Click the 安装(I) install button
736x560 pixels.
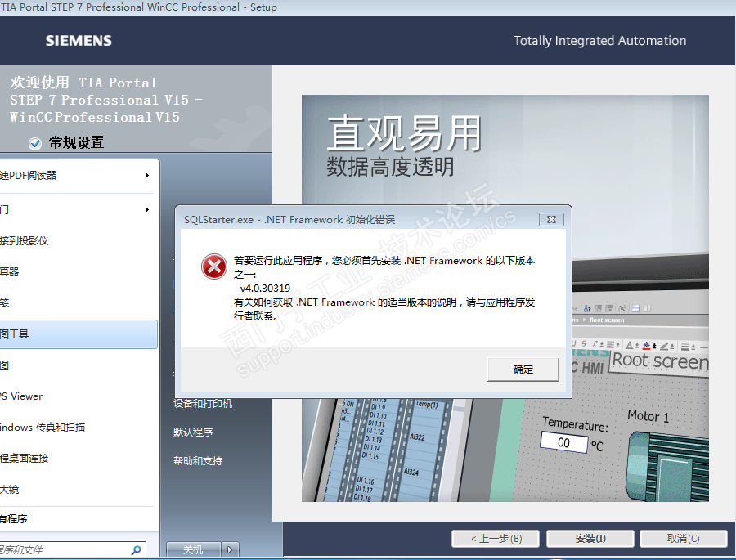(590, 539)
